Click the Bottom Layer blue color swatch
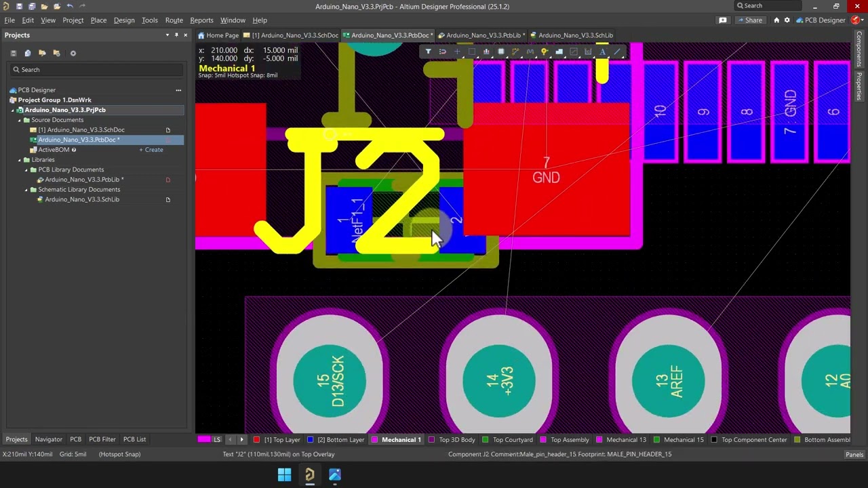 pos(310,440)
